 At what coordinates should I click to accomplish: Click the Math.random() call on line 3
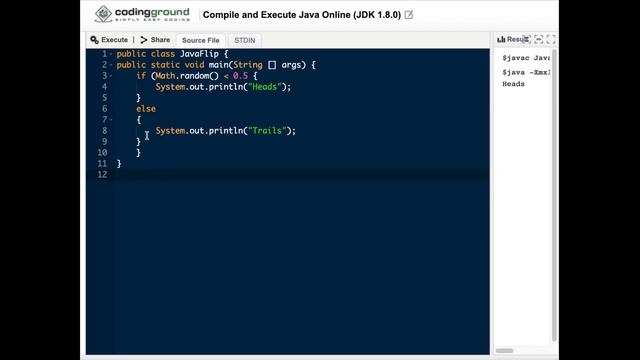pos(187,76)
